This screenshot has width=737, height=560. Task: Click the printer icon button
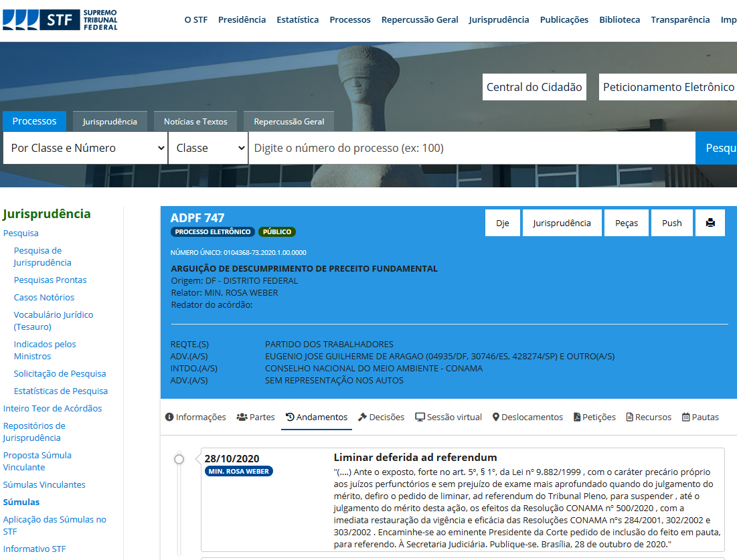pos(710,223)
